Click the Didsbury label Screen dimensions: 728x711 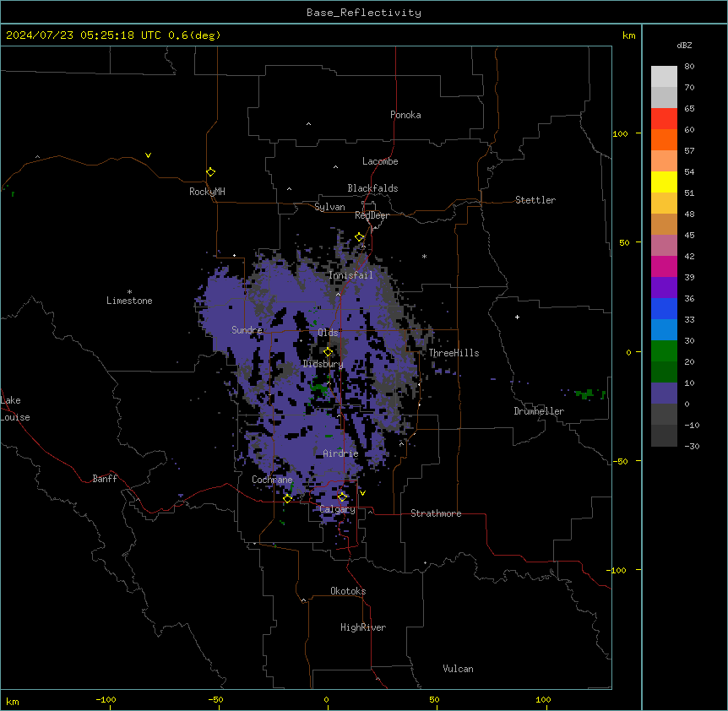click(x=323, y=364)
